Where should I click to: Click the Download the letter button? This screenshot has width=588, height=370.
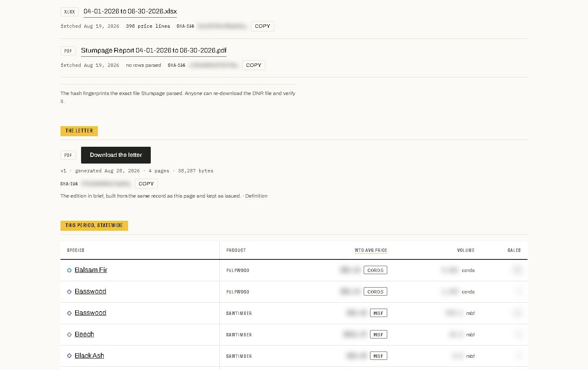[x=116, y=155]
